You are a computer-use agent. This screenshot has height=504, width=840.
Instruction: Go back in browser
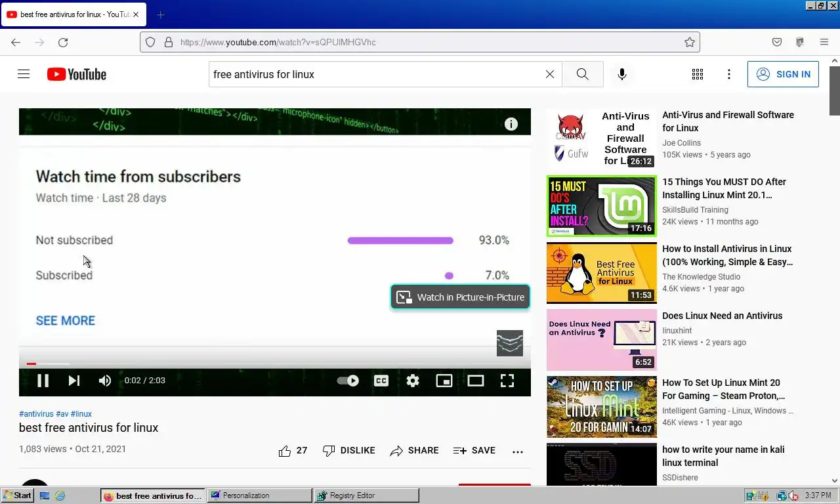tap(16, 42)
